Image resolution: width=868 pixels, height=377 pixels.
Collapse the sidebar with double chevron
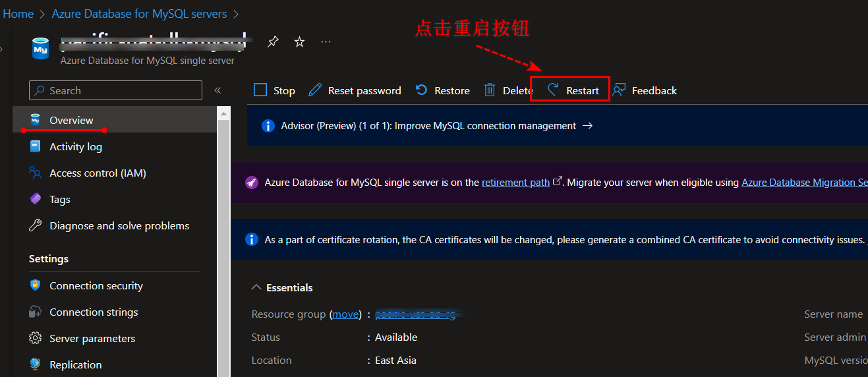point(217,90)
